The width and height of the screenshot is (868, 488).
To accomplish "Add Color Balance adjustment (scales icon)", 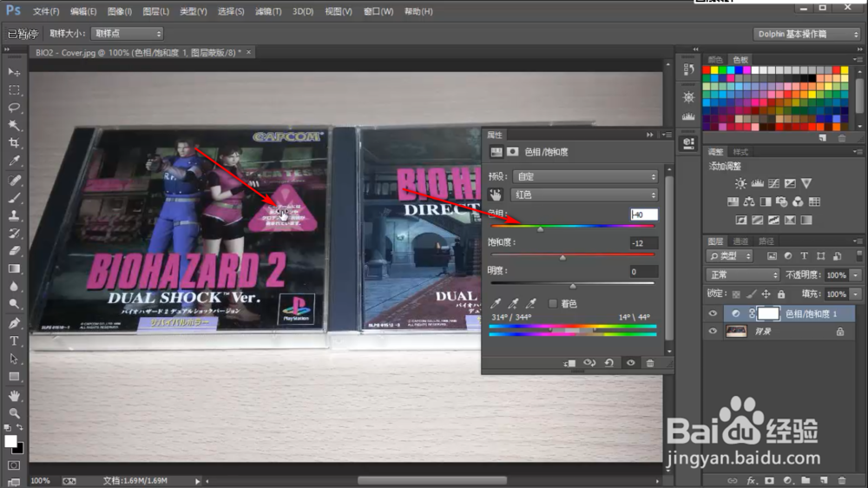I will (x=749, y=201).
